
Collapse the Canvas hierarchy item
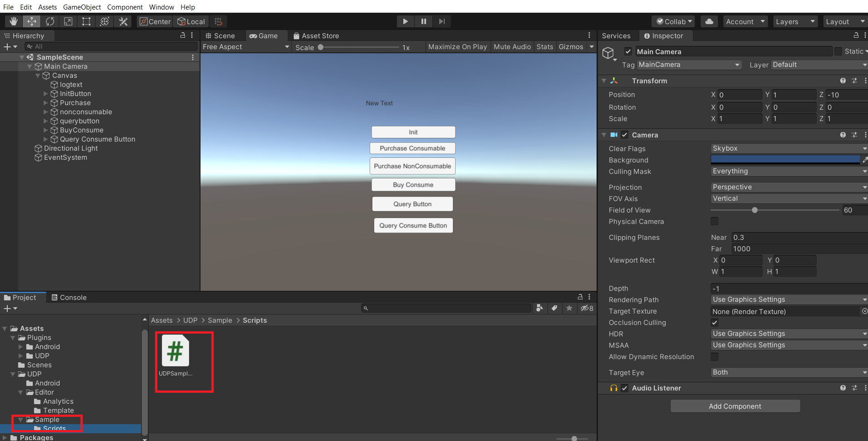37,76
